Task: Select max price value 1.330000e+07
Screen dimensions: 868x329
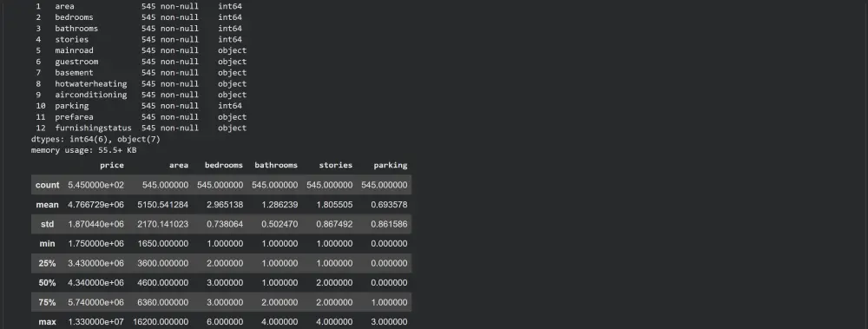Action: [x=95, y=322]
